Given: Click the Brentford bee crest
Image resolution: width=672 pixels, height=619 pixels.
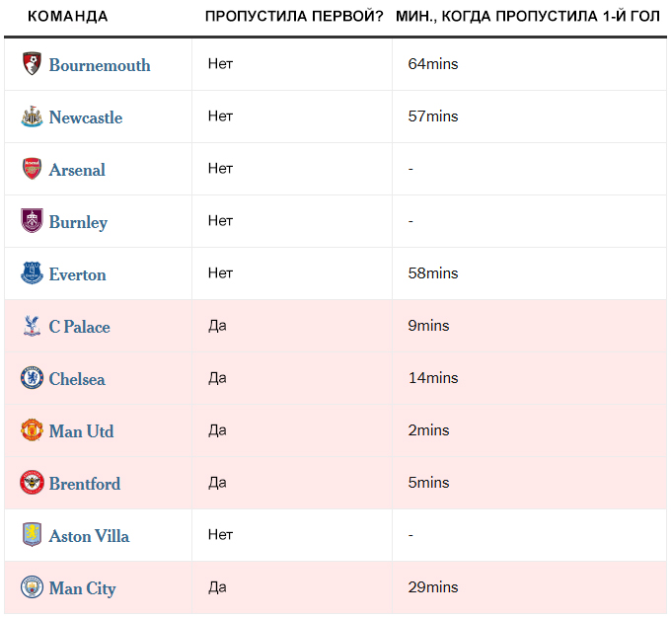Looking at the screenshot, I should click(32, 482).
